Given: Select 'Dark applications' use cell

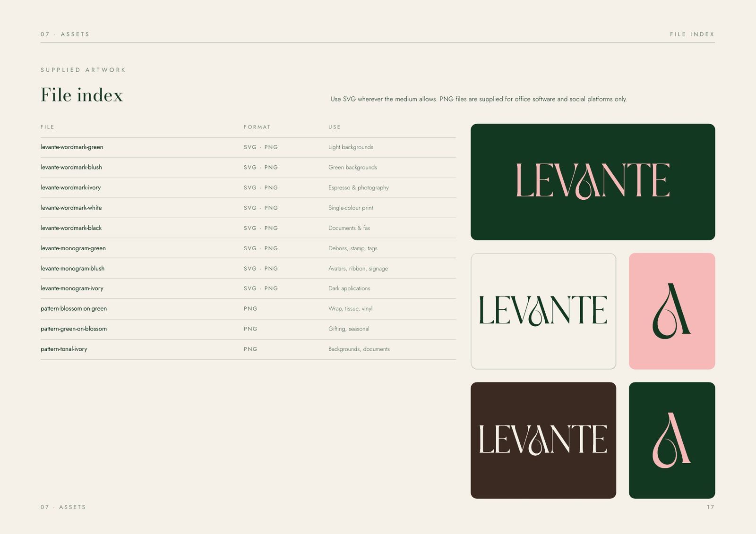Looking at the screenshot, I should tap(349, 288).
